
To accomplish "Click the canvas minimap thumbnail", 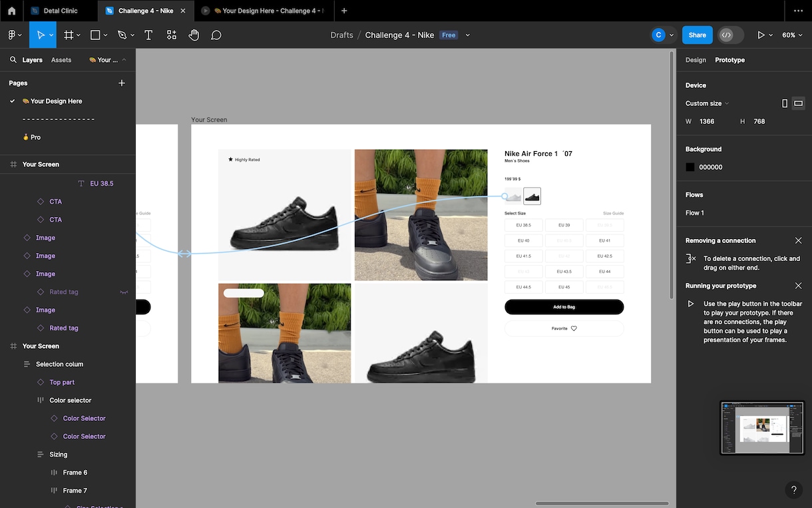I will [x=762, y=427].
